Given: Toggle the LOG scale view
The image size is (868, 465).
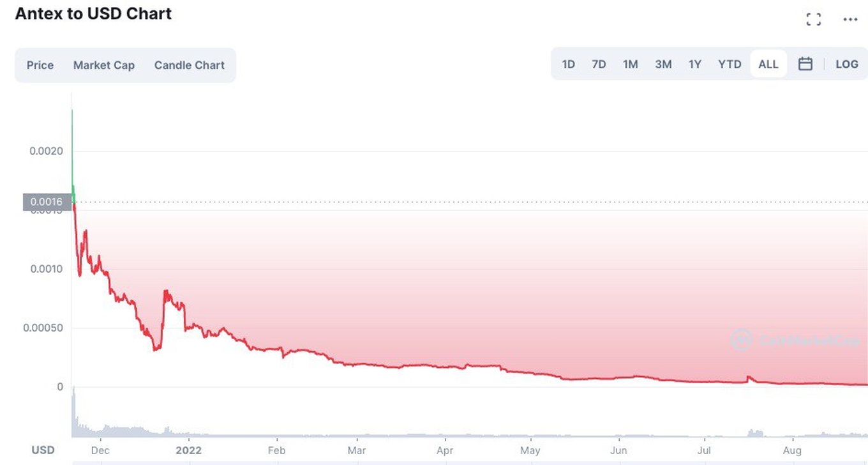Looking at the screenshot, I should pyautogui.click(x=847, y=64).
